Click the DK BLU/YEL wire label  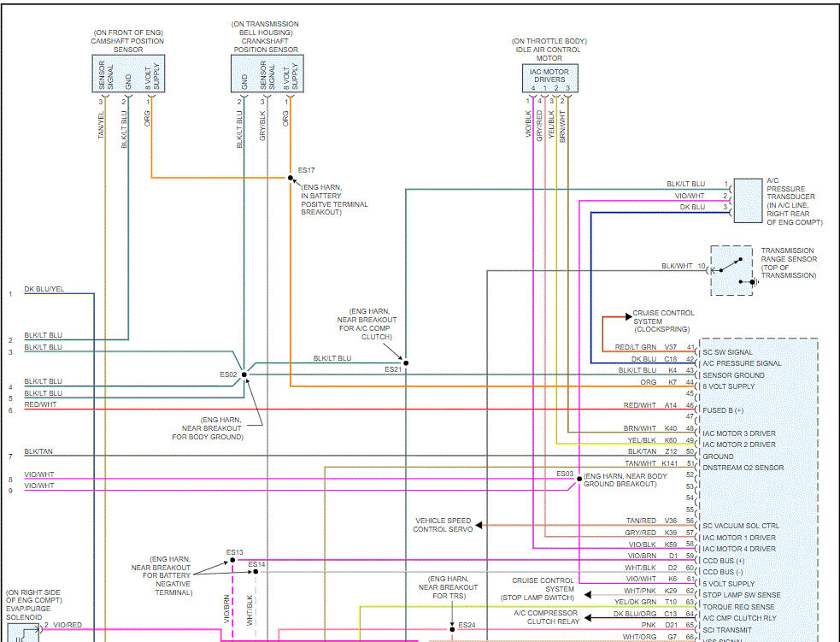click(44, 290)
